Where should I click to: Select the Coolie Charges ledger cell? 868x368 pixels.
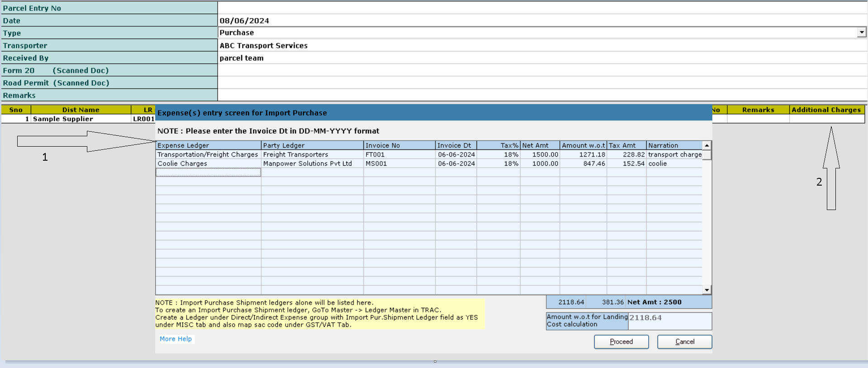[x=208, y=163]
